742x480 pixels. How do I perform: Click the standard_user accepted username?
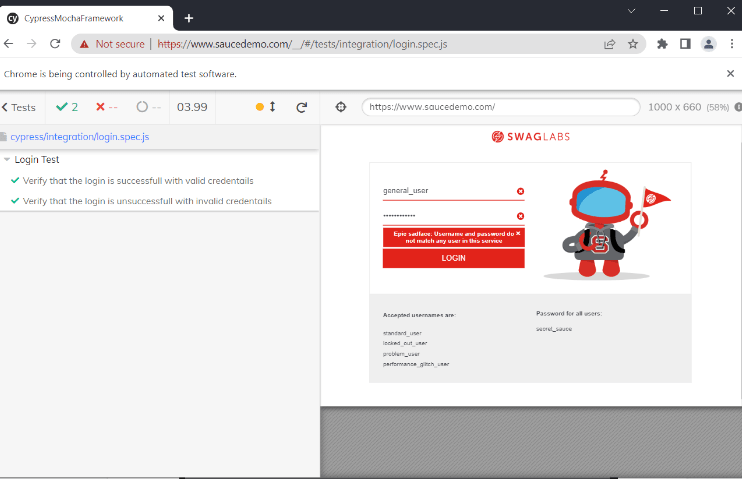tap(402, 333)
